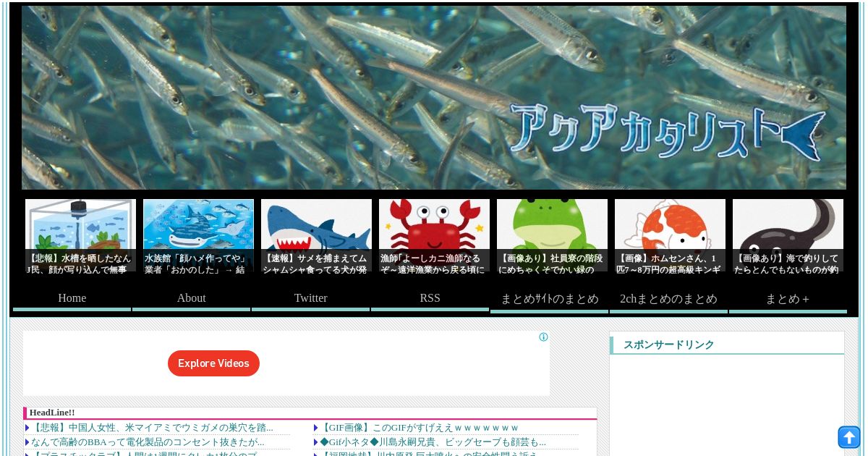Viewport: 868px width, 456px height.
Task: Open まとめｻｲﾄのまとめ menu item
Action: pyautogui.click(x=550, y=299)
